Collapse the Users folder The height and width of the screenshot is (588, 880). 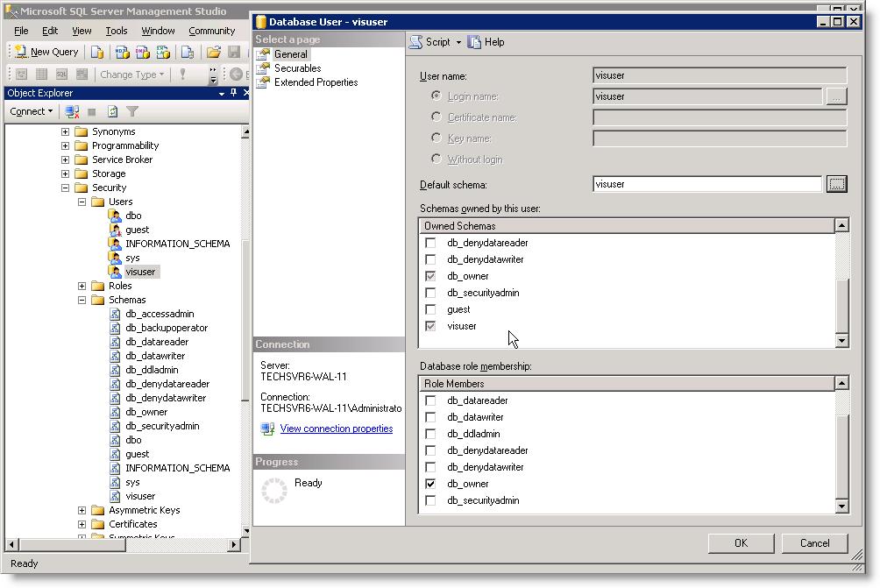click(82, 202)
